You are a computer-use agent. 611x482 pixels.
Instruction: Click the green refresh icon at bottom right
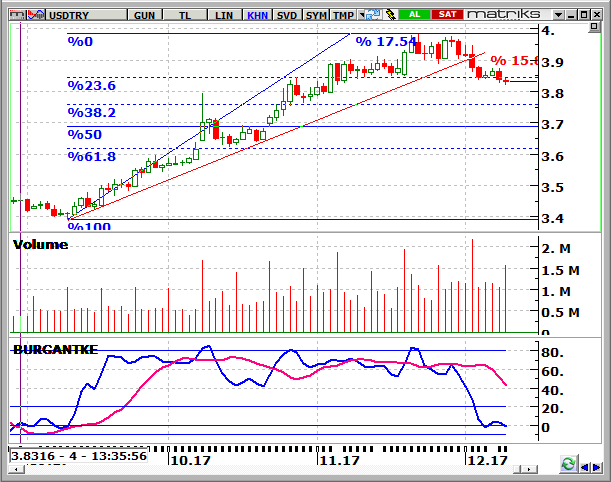(x=568, y=464)
